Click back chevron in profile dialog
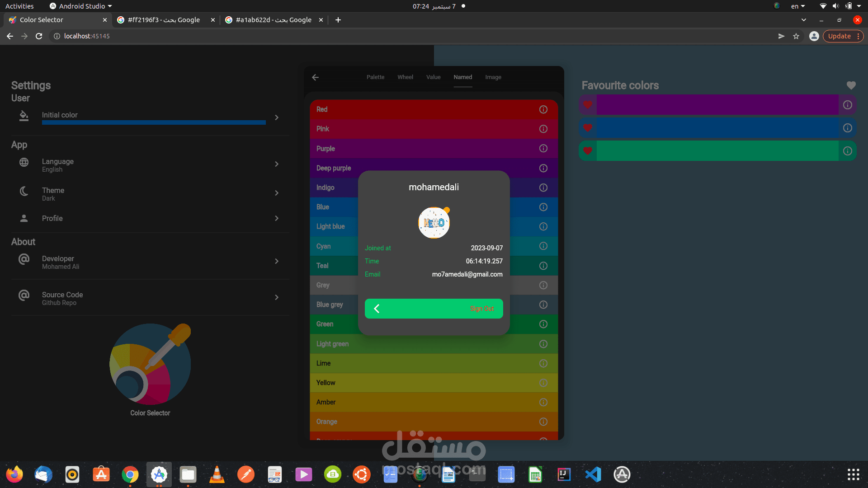The width and height of the screenshot is (868, 488). (377, 309)
